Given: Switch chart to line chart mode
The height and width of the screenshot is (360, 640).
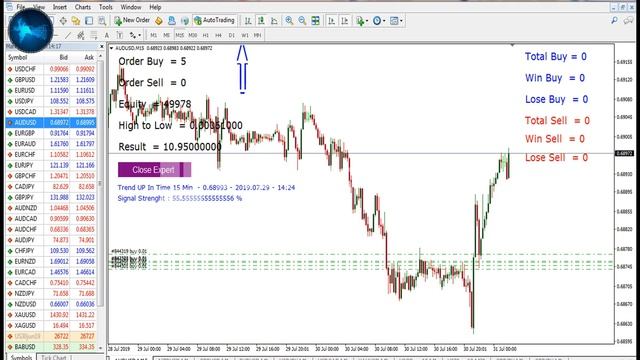Looking at the screenshot, I should [x=274, y=20].
